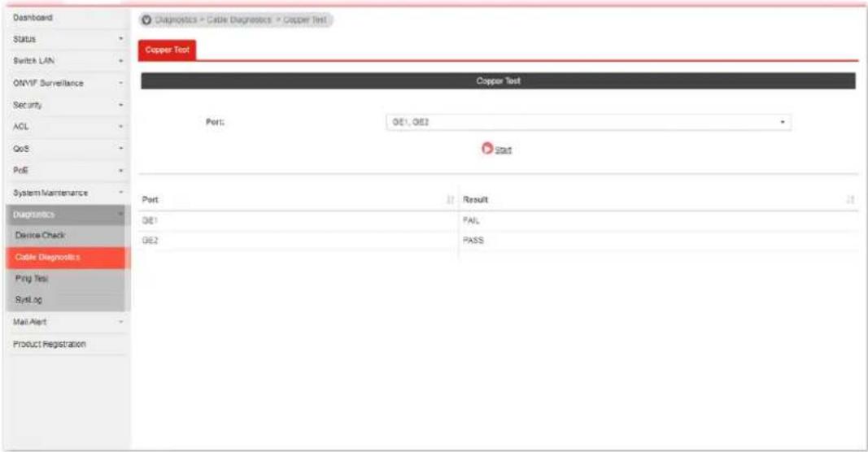Click the Cable Diagnostics breadcrumb text
The width and height of the screenshot is (868, 452).
point(239,20)
